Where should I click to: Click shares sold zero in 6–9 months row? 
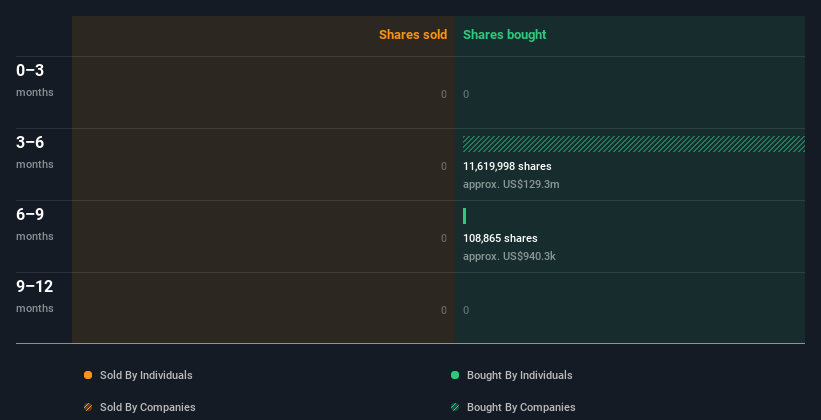[x=444, y=238]
